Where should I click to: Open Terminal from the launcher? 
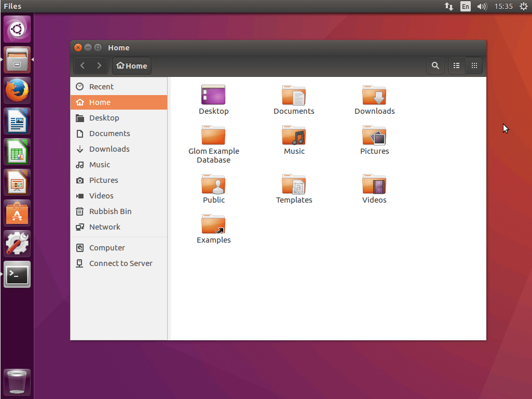click(17, 274)
